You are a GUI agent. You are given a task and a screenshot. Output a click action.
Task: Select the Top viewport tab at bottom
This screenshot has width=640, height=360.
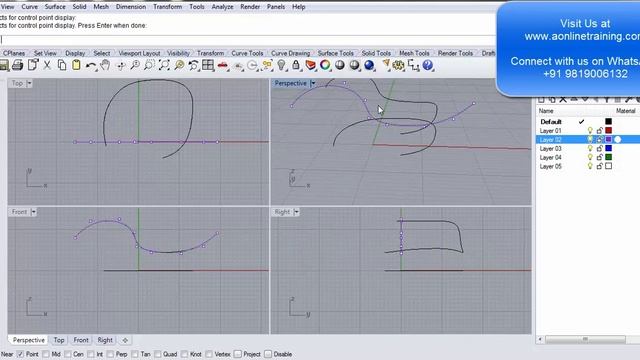[59, 340]
